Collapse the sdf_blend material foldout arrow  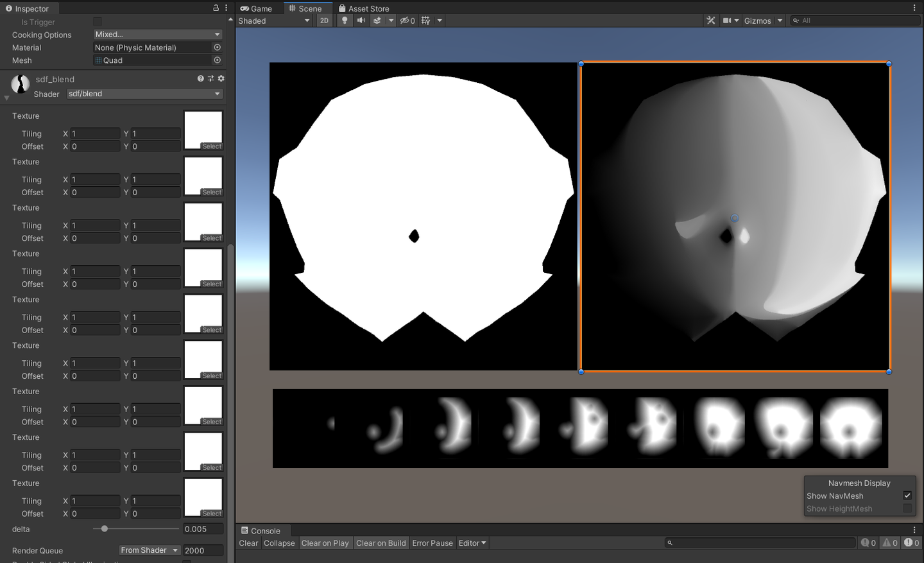[6, 98]
